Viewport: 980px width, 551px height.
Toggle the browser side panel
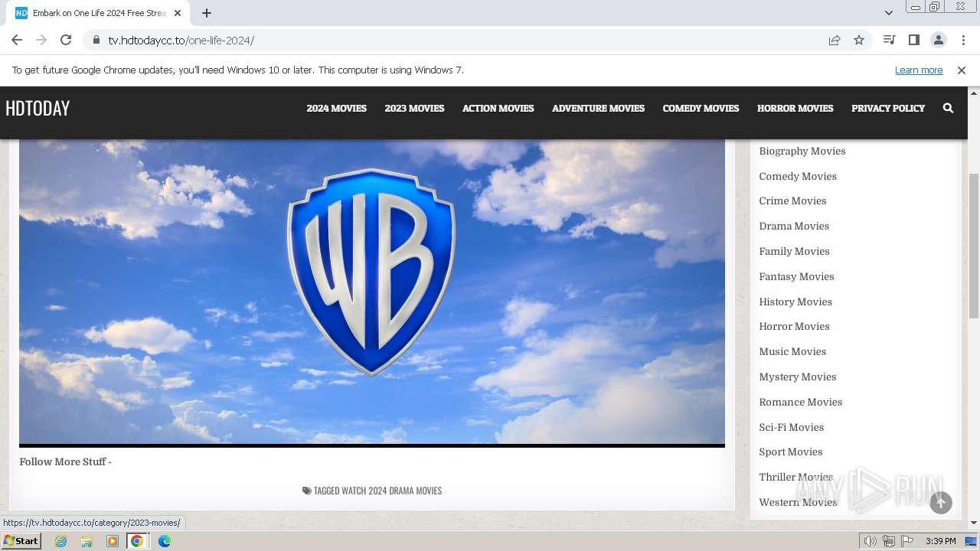pos(913,40)
